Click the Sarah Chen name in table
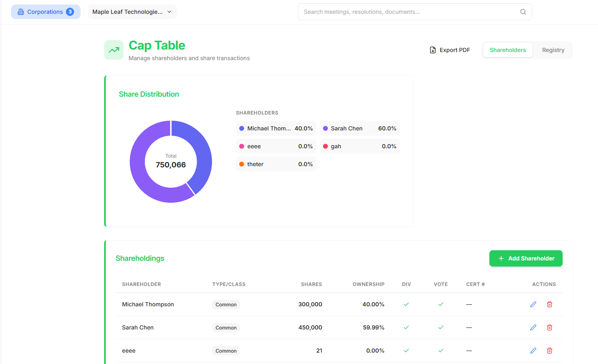598x364 pixels. [138, 327]
